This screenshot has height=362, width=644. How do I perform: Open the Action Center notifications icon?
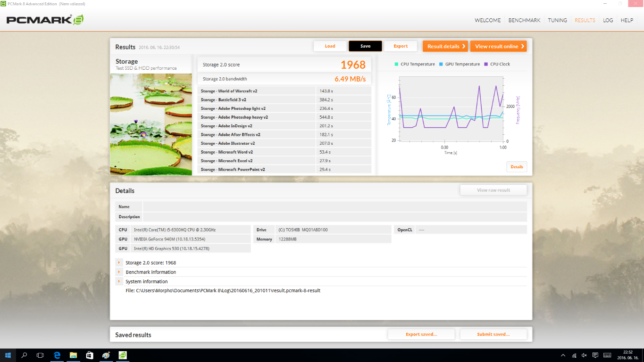[x=595, y=355]
